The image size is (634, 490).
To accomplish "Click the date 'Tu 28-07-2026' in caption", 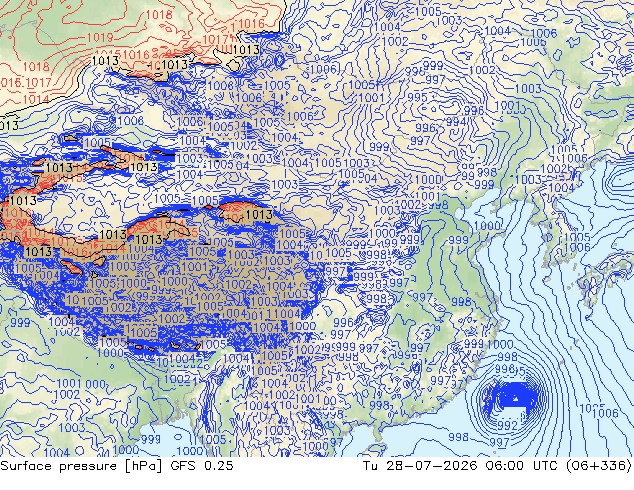I will tap(420, 466).
